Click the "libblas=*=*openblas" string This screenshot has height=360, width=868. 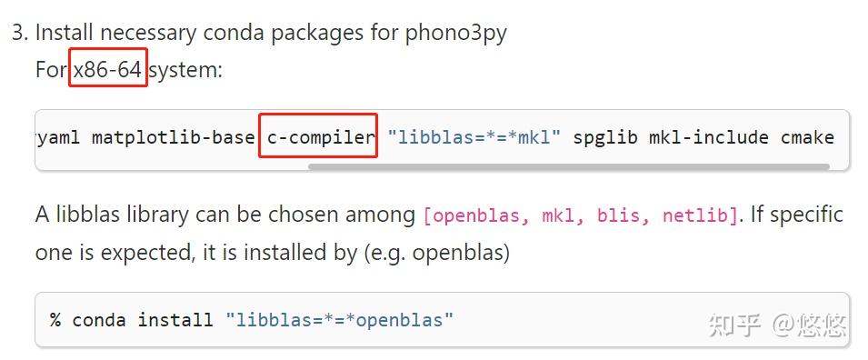click(x=339, y=320)
